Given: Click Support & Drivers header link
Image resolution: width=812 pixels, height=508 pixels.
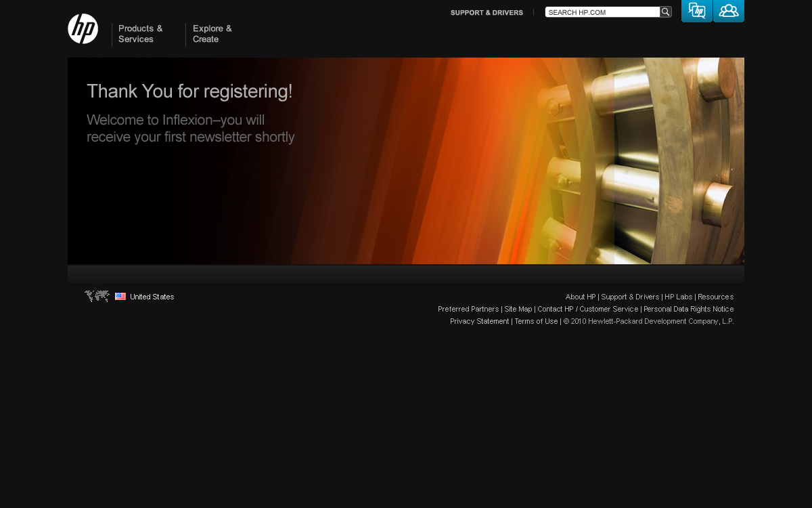Looking at the screenshot, I should pyautogui.click(x=487, y=13).
